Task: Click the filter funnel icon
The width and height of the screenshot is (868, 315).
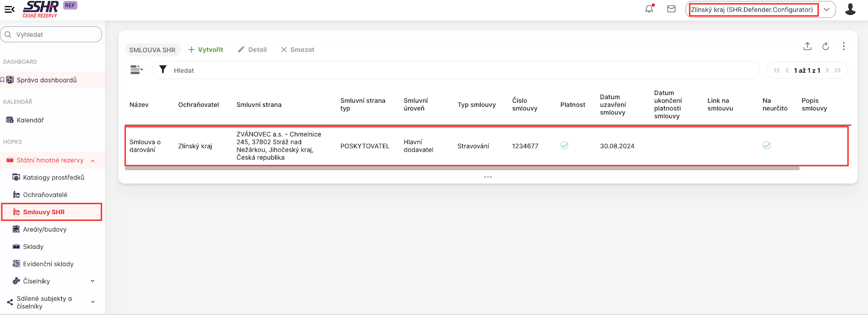Action: point(163,70)
